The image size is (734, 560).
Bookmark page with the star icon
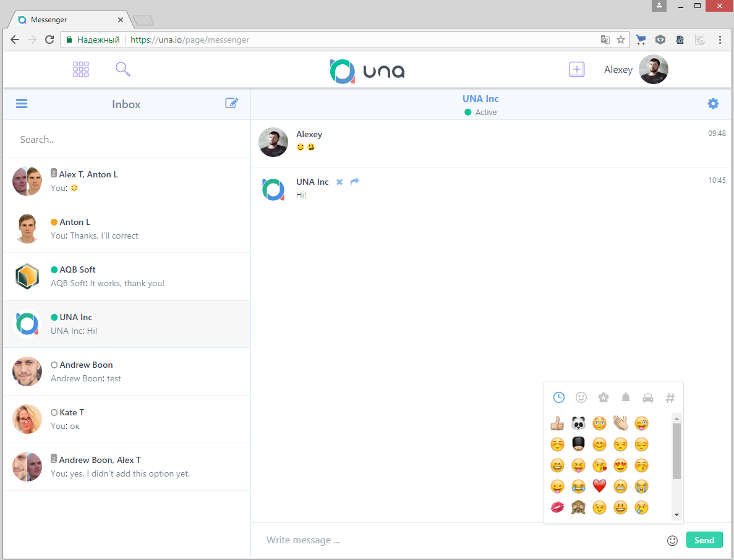click(x=621, y=40)
